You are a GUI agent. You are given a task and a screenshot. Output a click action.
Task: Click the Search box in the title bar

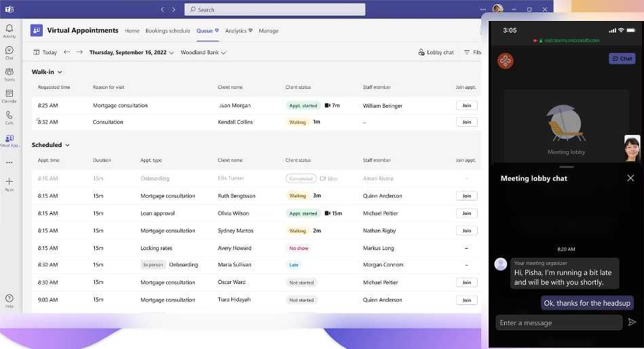tap(275, 9)
